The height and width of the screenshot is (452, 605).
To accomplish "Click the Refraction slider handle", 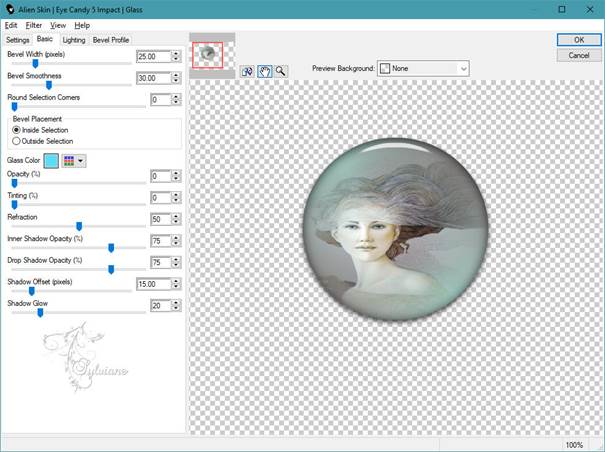I will tap(79, 226).
